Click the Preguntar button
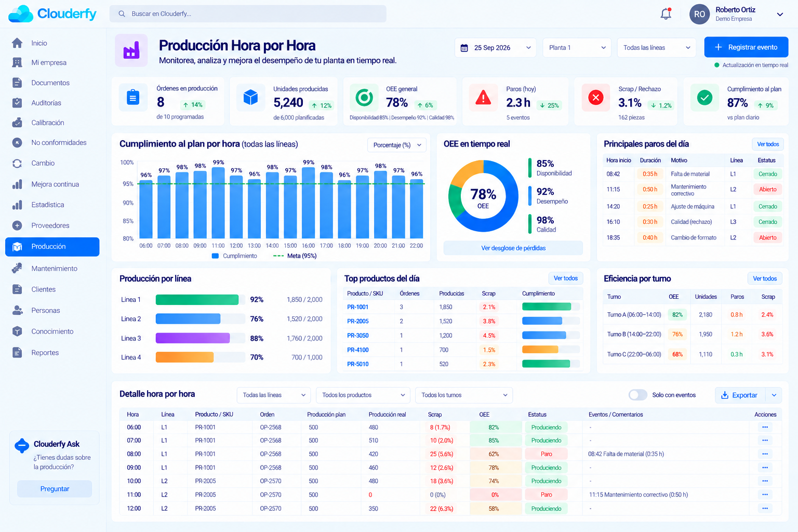The height and width of the screenshot is (532, 798). pyautogui.click(x=55, y=489)
